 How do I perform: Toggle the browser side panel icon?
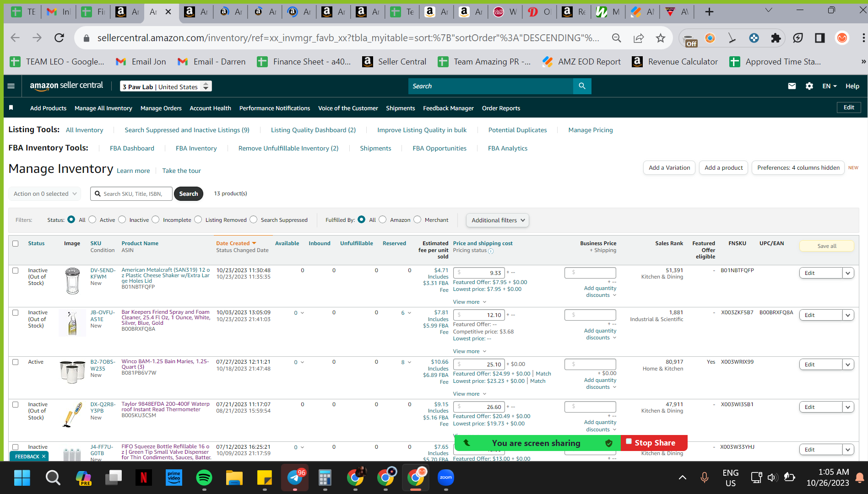[820, 38]
